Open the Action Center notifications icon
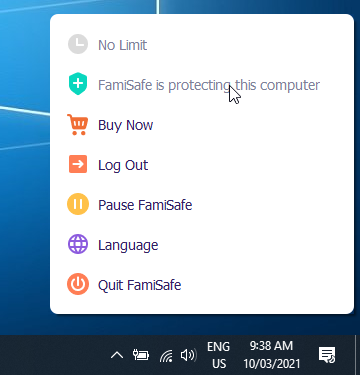This screenshot has width=360, height=375. pos(327,355)
